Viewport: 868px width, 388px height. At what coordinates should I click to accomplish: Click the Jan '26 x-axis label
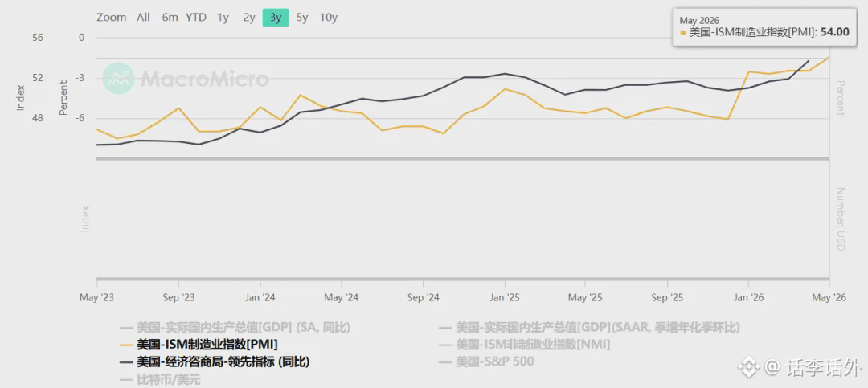tap(748, 298)
